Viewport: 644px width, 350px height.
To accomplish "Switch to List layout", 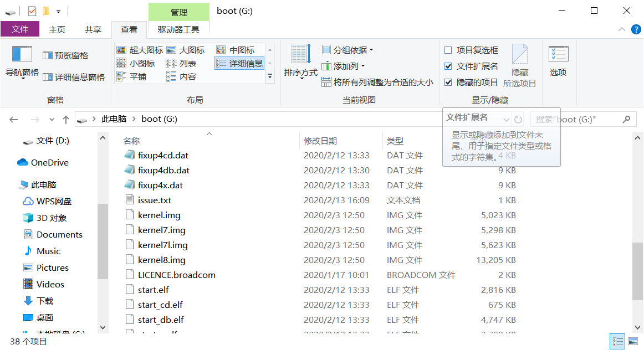I will pos(181,63).
